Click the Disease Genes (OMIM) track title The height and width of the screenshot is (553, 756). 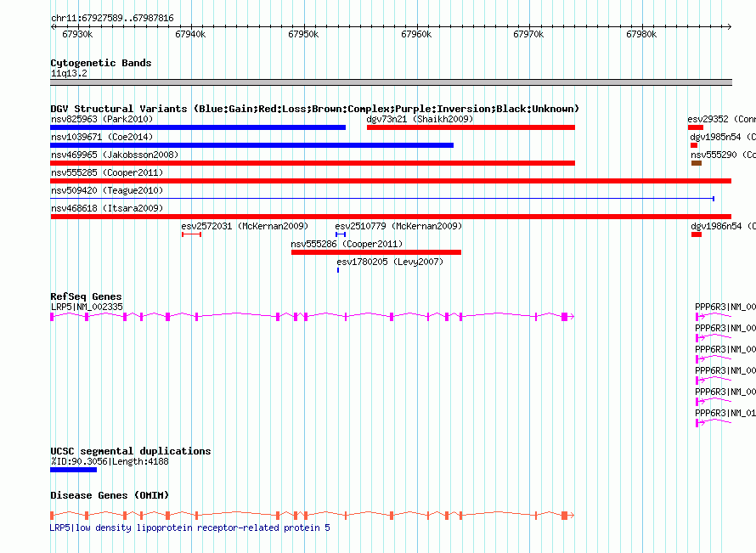click(x=110, y=495)
